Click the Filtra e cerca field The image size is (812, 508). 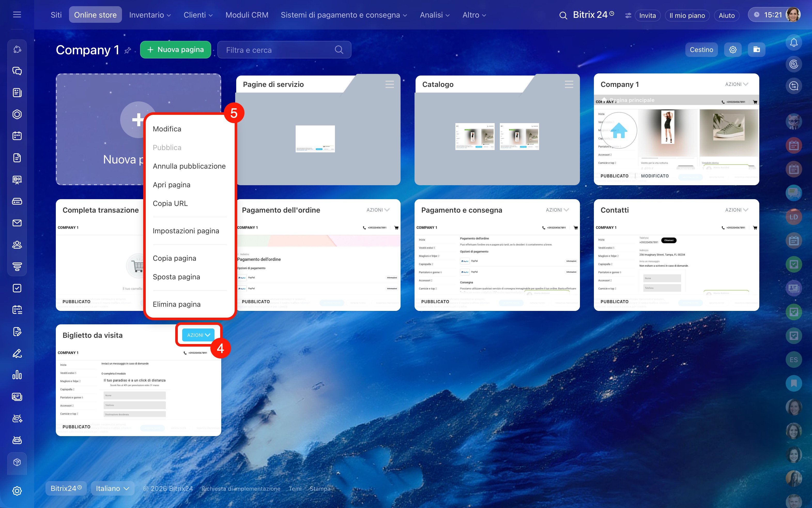284,50
